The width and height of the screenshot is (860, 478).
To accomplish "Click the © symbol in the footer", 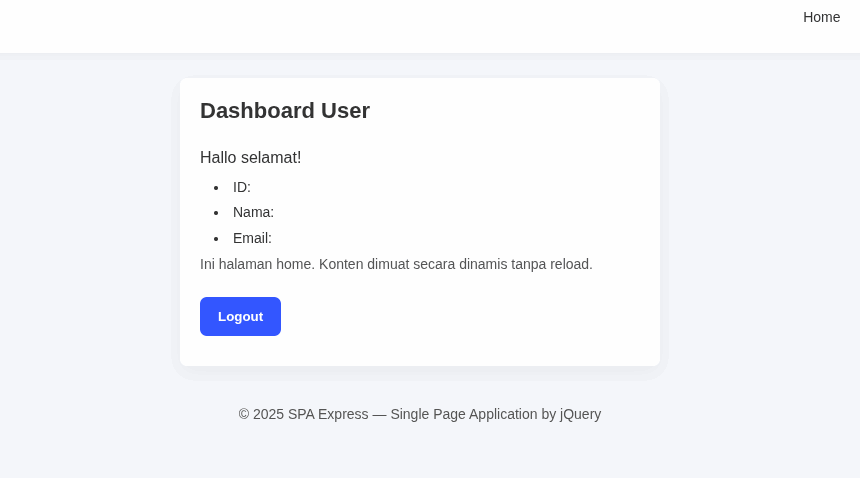I will tap(244, 414).
